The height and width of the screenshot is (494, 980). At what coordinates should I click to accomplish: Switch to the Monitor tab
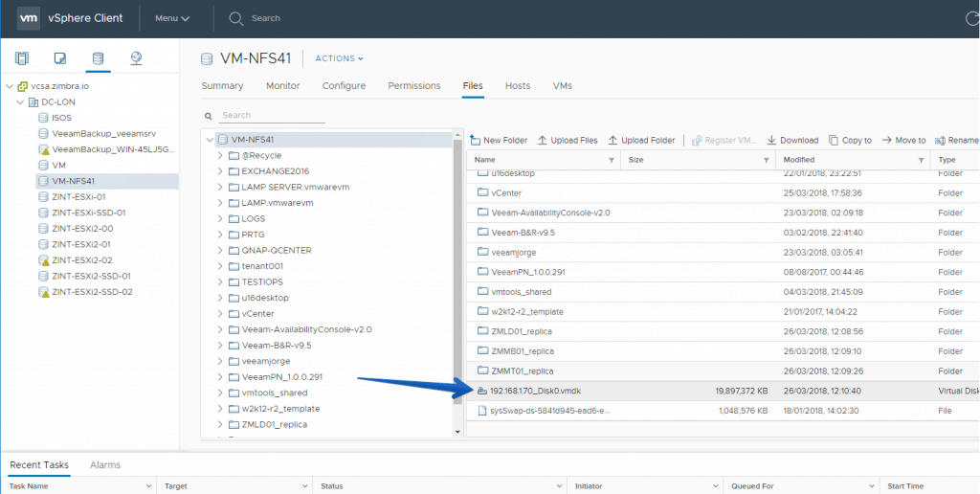283,85
